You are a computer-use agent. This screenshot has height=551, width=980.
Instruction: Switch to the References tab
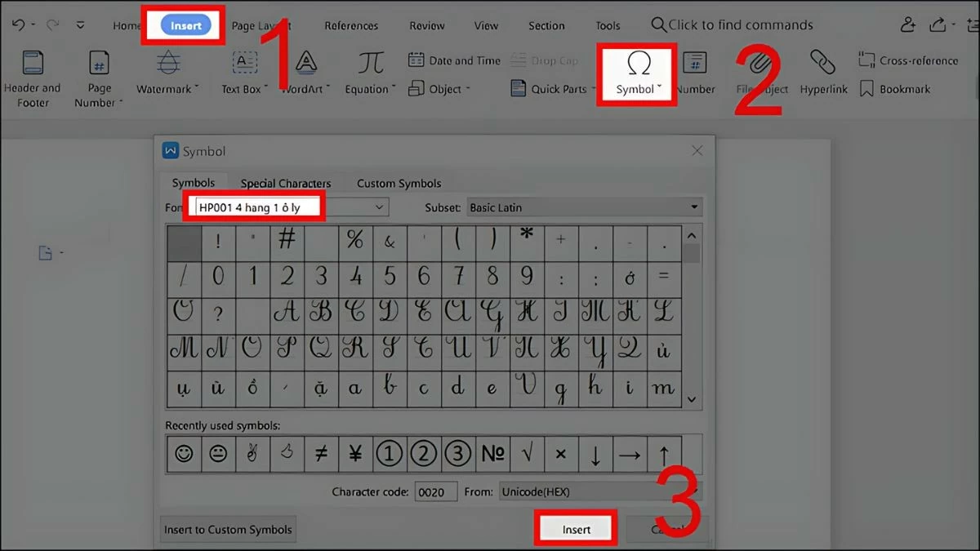click(x=351, y=26)
